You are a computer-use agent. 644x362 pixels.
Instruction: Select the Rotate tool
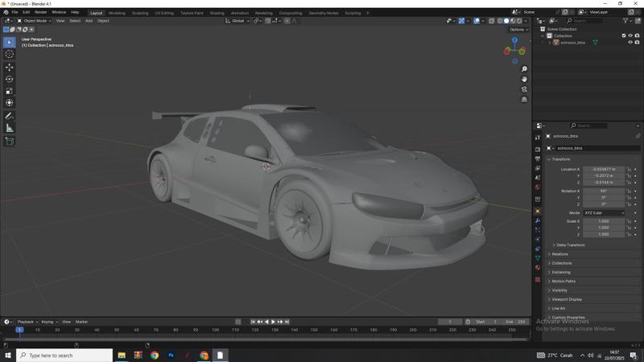10,79
